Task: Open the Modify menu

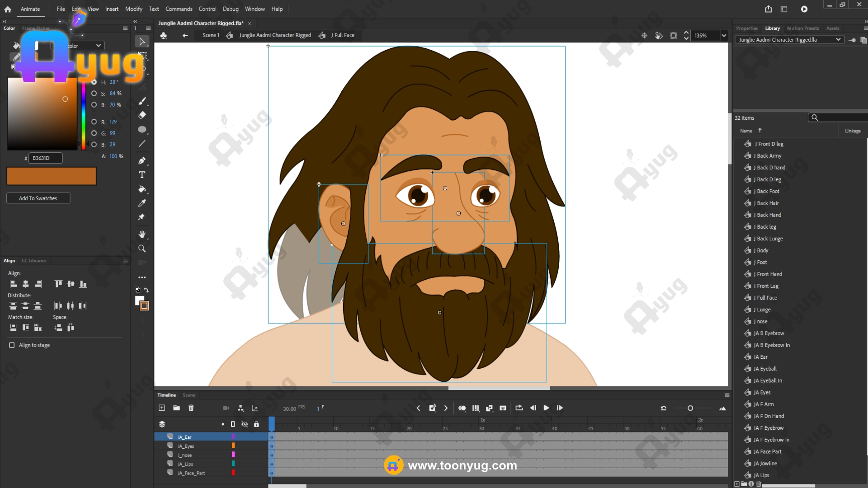Action: [x=133, y=9]
